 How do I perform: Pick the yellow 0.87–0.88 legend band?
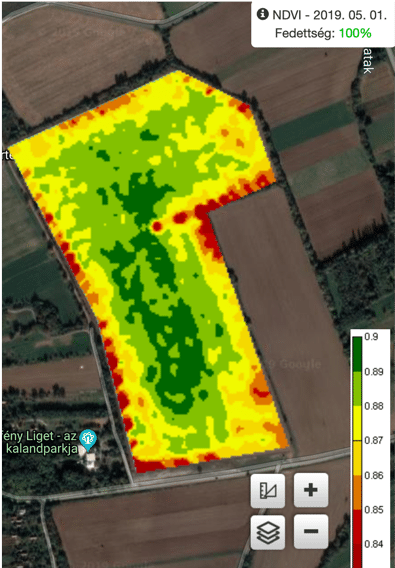click(x=357, y=423)
